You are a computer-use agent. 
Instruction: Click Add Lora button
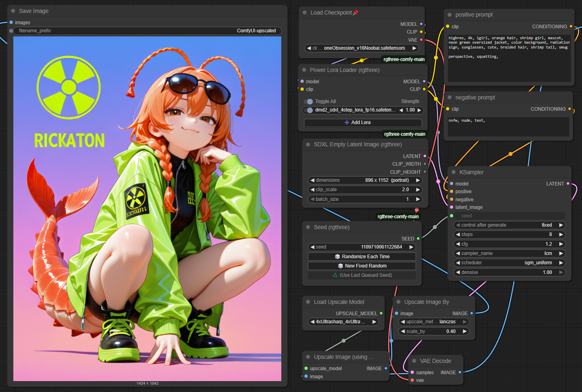click(363, 122)
